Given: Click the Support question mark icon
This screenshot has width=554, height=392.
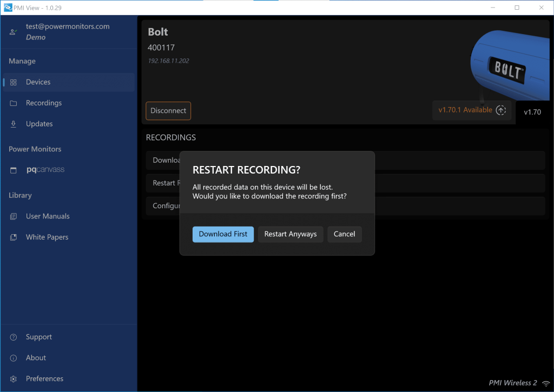Looking at the screenshot, I should 14,337.
